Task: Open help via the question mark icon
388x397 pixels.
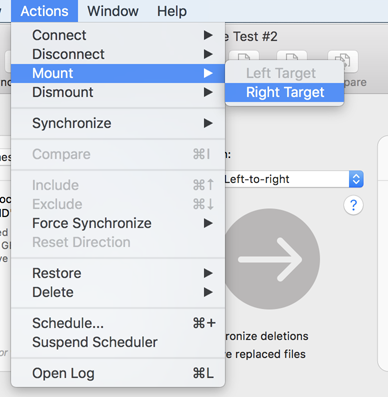Action: pyautogui.click(x=353, y=205)
